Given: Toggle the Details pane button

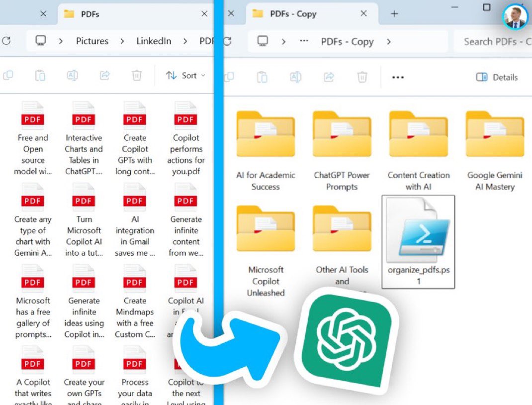Looking at the screenshot, I should [497, 78].
